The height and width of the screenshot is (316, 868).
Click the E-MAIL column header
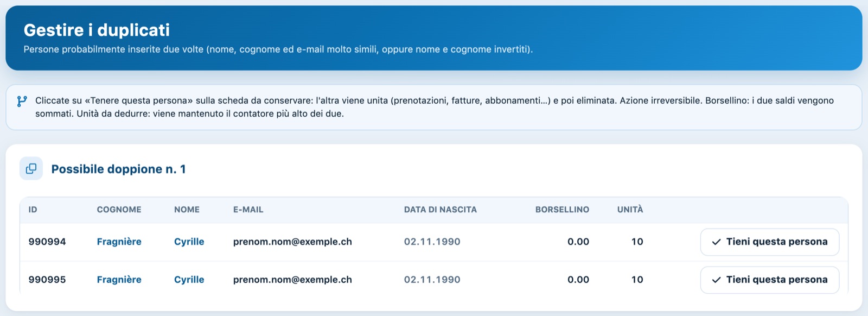tap(248, 210)
